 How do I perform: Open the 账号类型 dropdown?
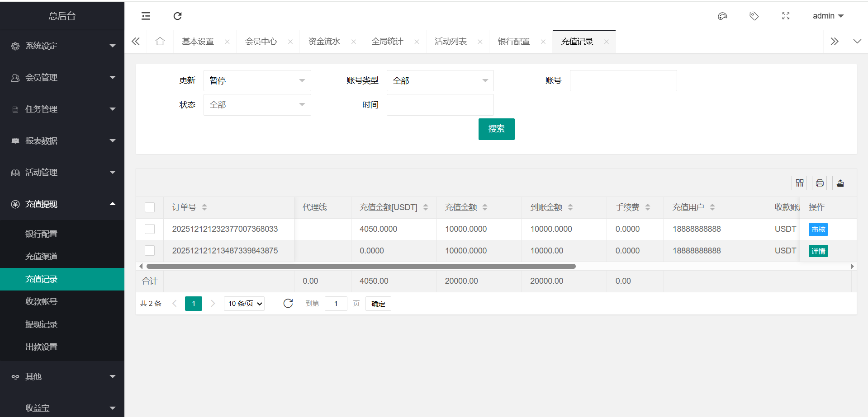coord(440,81)
